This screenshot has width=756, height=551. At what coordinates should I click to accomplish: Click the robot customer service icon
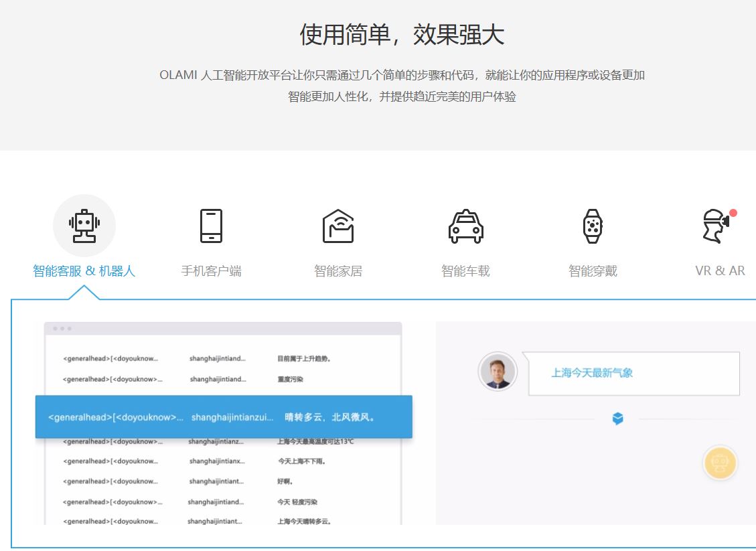click(x=84, y=226)
